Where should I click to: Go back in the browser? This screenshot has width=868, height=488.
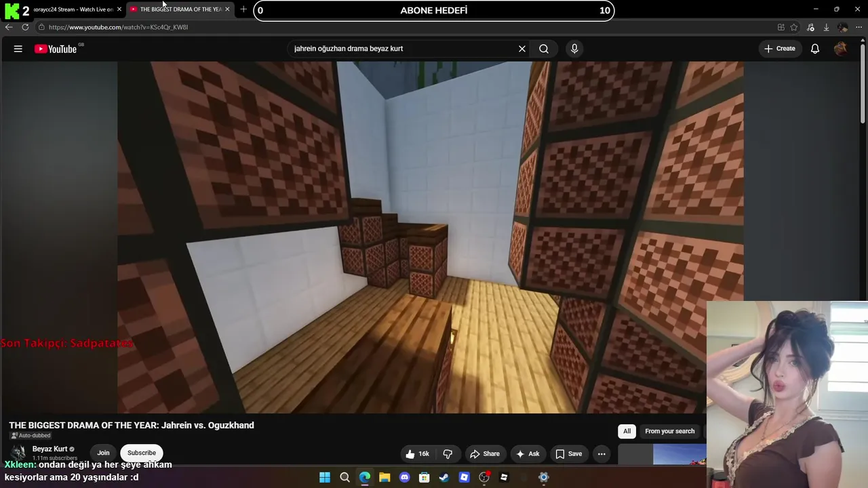[x=9, y=27]
